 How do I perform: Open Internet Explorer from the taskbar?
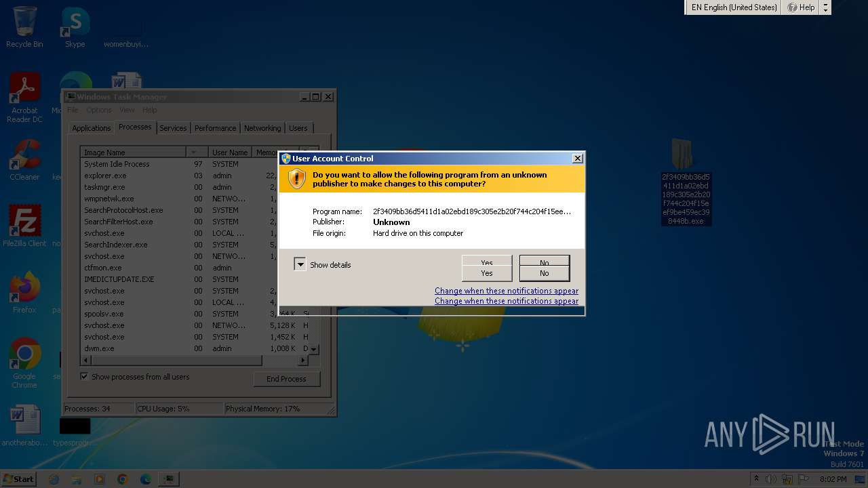coord(54,479)
